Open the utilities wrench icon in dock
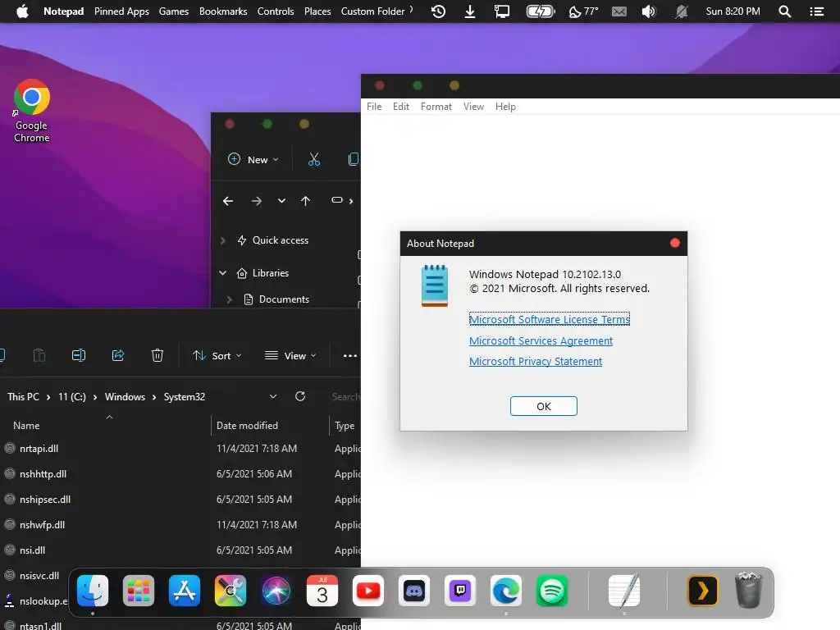Image resolution: width=840 pixels, height=630 pixels. (x=231, y=591)
